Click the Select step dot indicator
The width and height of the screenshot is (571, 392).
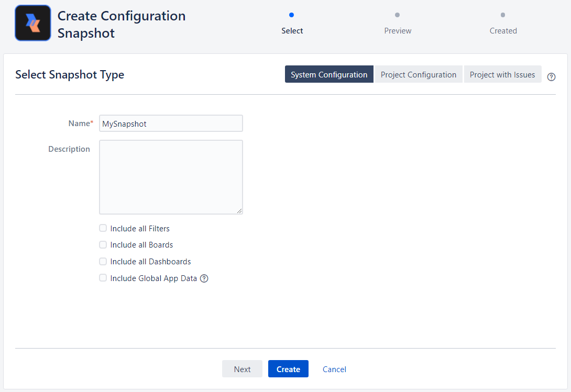coord(292,15)
